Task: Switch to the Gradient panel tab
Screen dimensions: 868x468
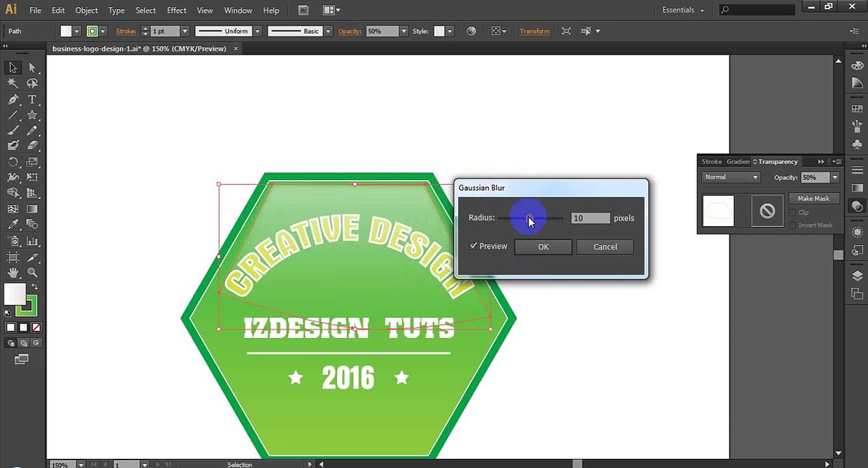Action: click(x=738, y=162)
